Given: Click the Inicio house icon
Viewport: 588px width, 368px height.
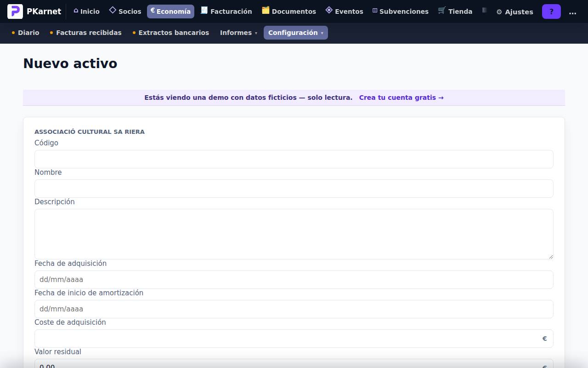Looking at the screenshot, I should point(76,11).
